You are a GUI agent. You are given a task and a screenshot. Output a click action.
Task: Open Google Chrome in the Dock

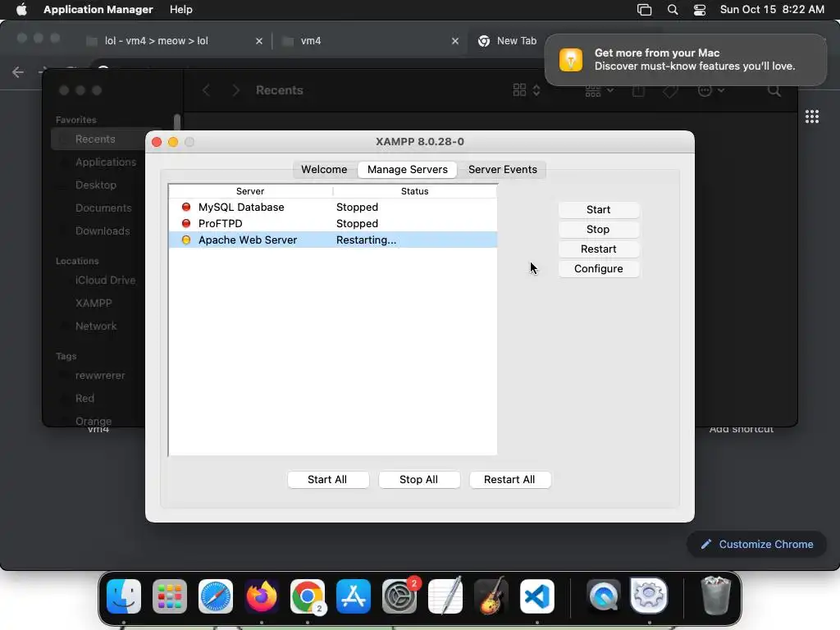click(308, 596)
